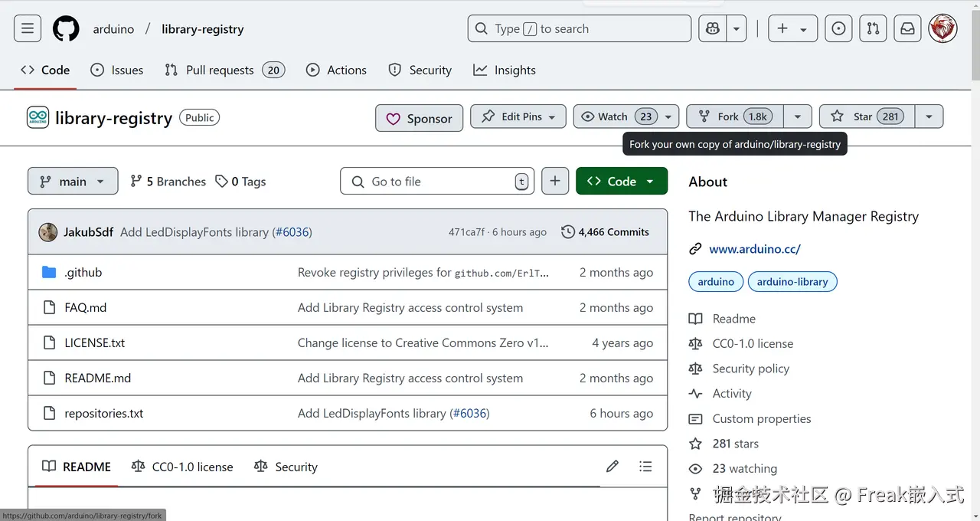
Task: Click the Add file plus button
Action: (555, 182)
